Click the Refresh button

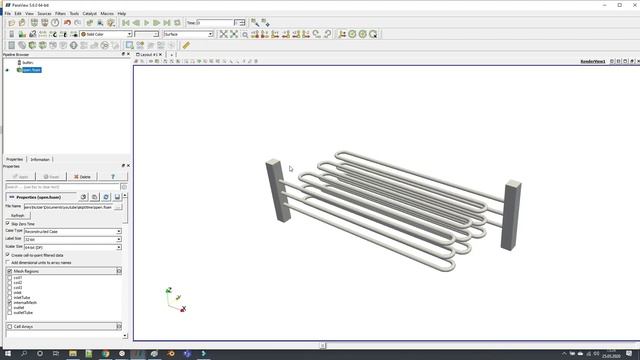point(18,215)
